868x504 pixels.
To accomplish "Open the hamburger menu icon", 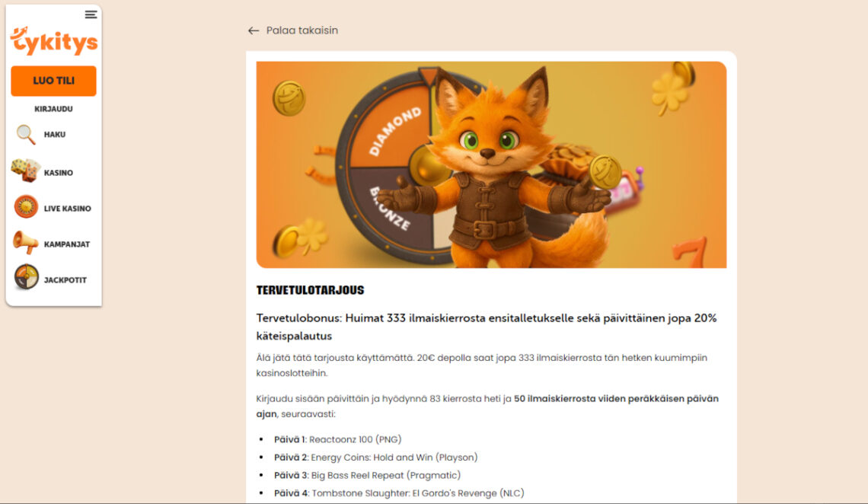I will (91, 14).
